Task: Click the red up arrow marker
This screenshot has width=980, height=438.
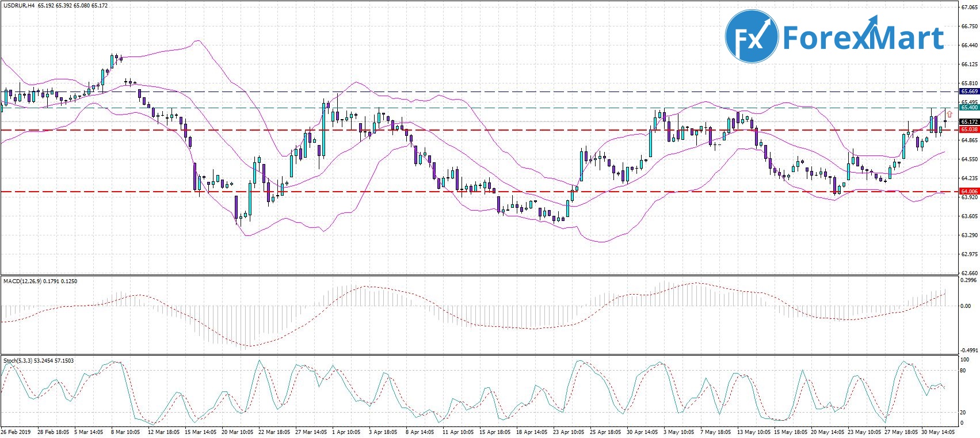Action: pyautogui.click(x=950, y=115)
